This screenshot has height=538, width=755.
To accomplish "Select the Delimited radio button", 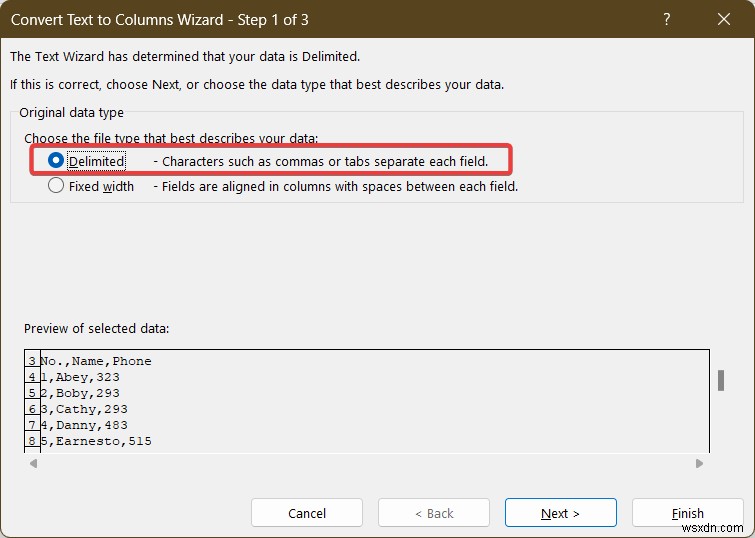I will (x=56, y=160).
